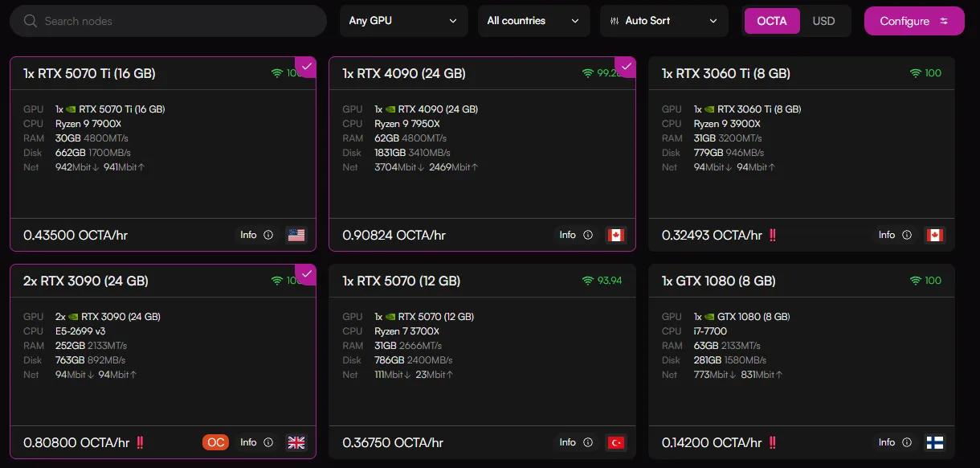Viewport: 980px width, 468px height.
Task: Focus the Search nodes input field
Action: tap(168, 21)
